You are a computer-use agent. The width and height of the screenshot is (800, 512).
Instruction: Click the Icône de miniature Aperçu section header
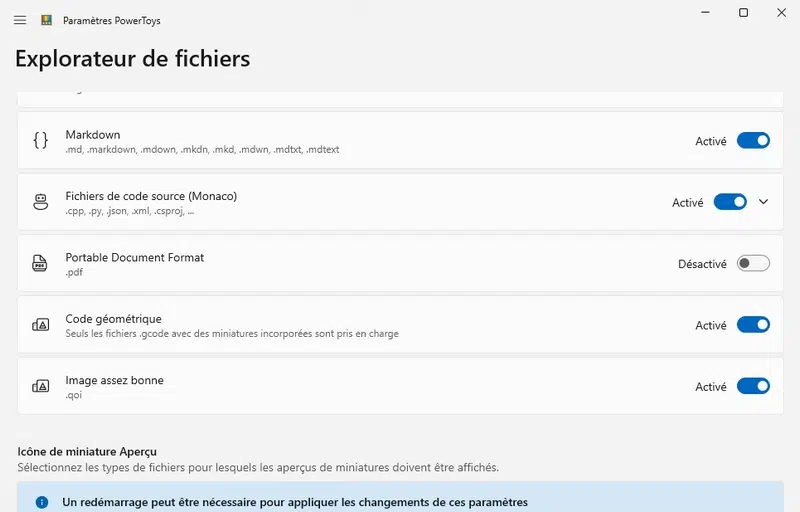pyautogui.click(x=87, y=452)
